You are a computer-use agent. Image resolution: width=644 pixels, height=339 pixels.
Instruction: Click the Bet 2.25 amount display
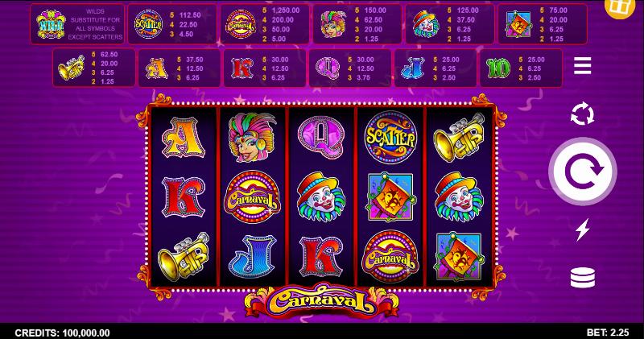[608, 333]
